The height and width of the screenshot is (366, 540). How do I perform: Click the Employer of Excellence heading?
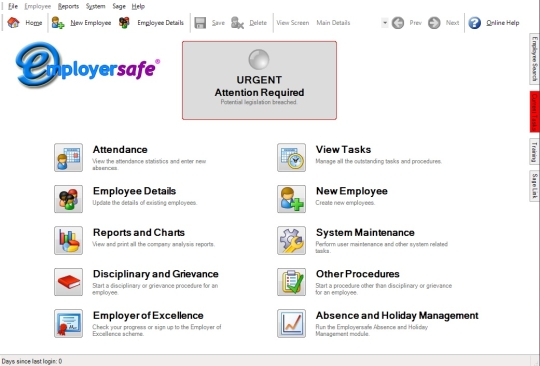(148, 315)
